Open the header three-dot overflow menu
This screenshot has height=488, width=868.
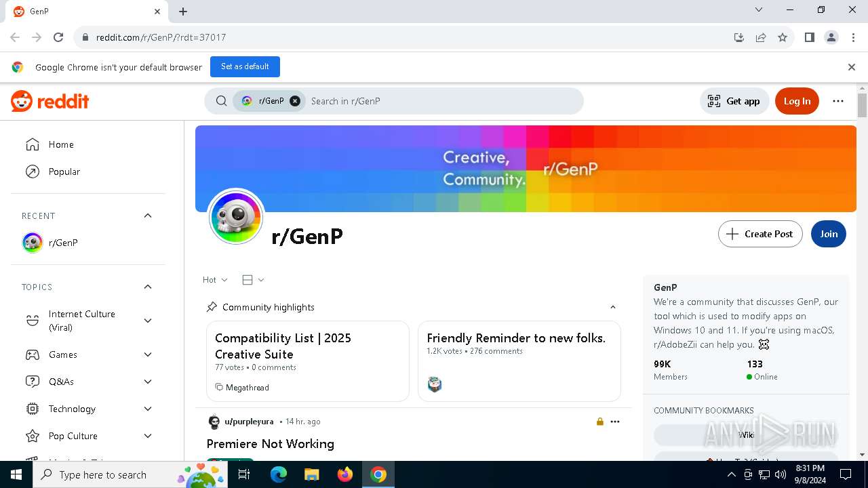[x=838, y=101]
